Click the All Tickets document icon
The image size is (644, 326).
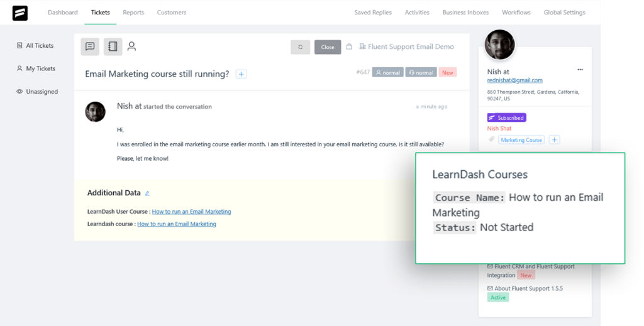(19, 45)
